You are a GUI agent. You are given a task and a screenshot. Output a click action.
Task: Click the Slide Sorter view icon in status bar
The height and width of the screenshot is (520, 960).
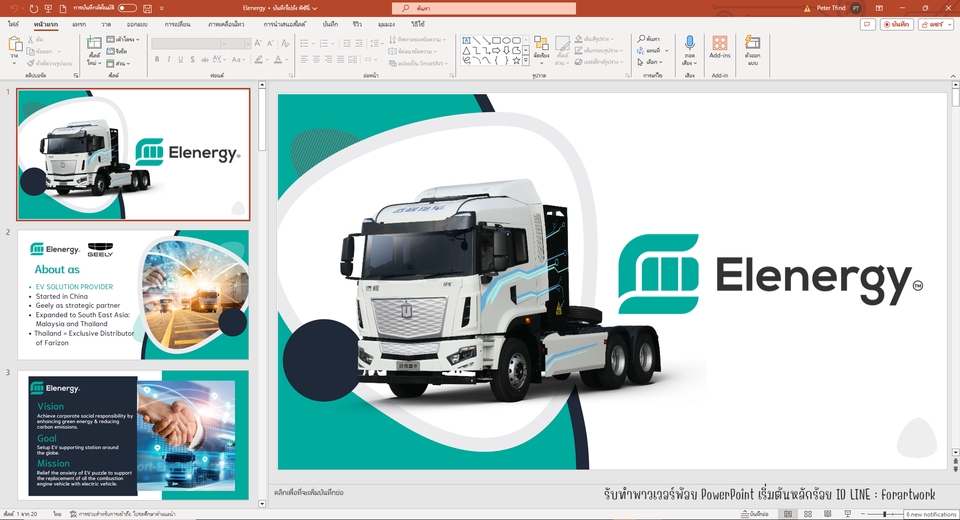point(808,514)
